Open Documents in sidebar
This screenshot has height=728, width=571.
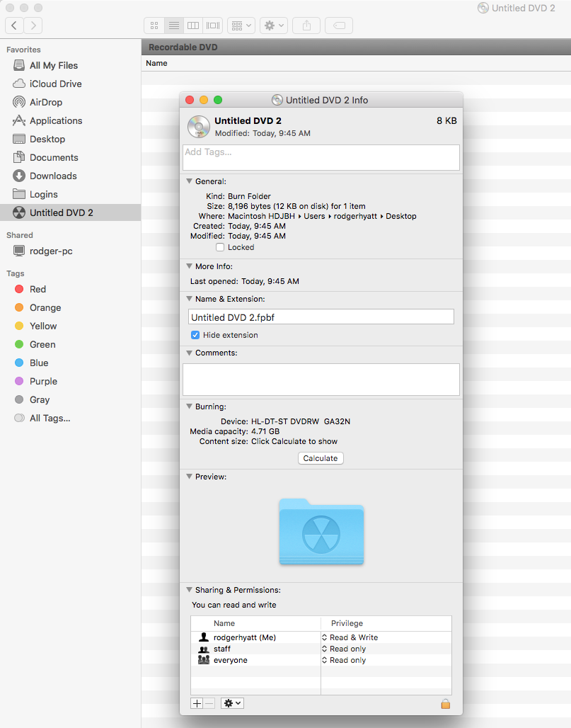[71, 157]
